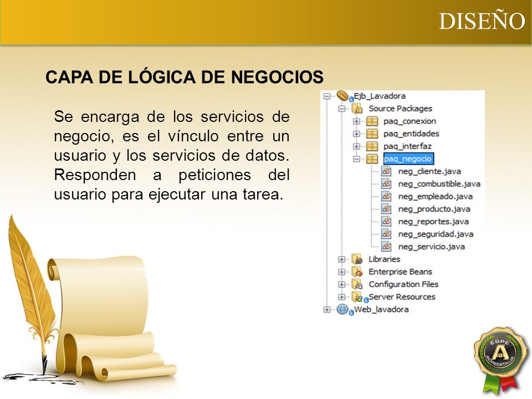This screenshot has height=399, width=532.
Task: Click the neg_reportes.java file icon
Action: click(x=386, y=222)
